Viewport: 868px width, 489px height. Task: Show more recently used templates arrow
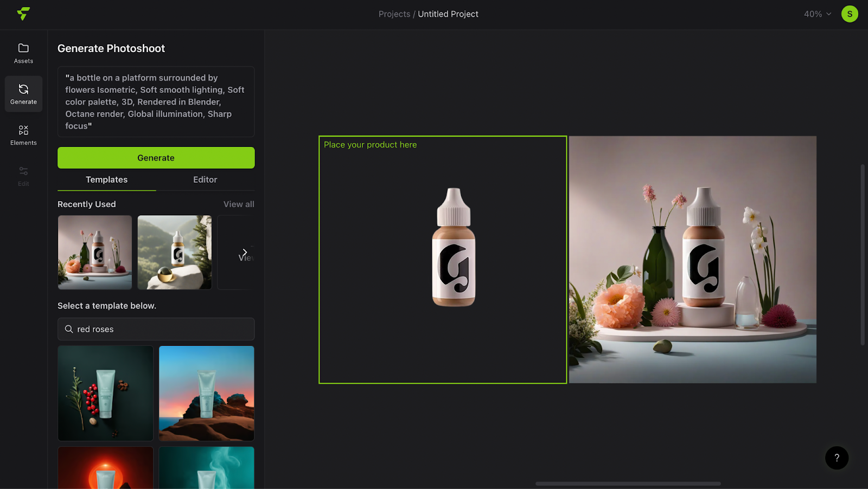245,252
